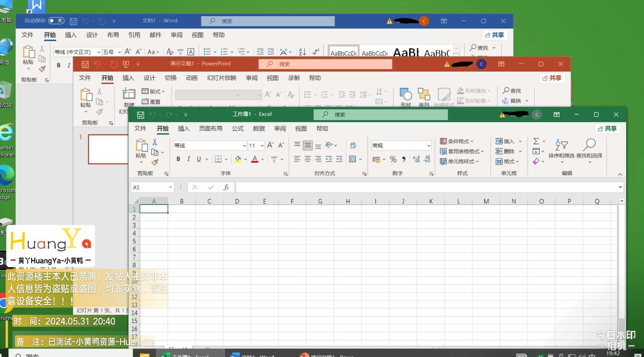The height and width of the screenshot is (357, 644).
Task: Click the yellow fill color bucket
Action: point(238,159)
